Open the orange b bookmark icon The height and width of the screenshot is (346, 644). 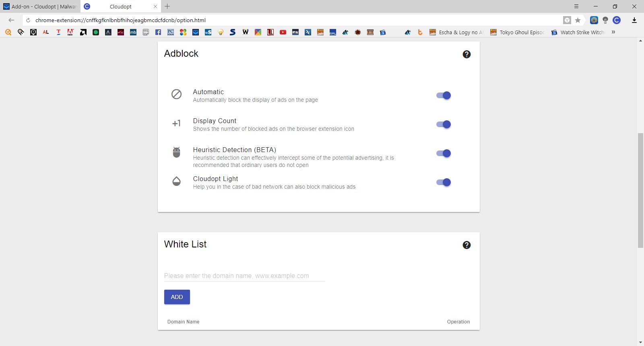pos(420,32)
